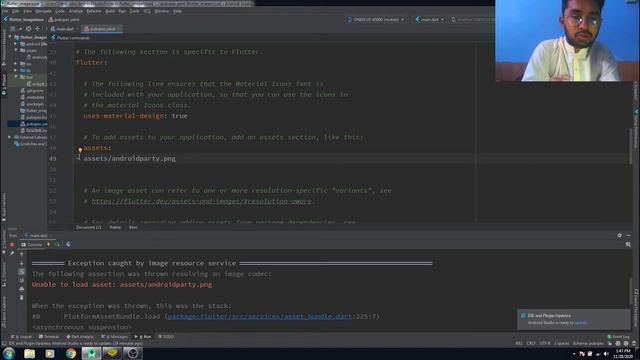
Task: Click the green hot restart icon
Action: click(57, 244)
